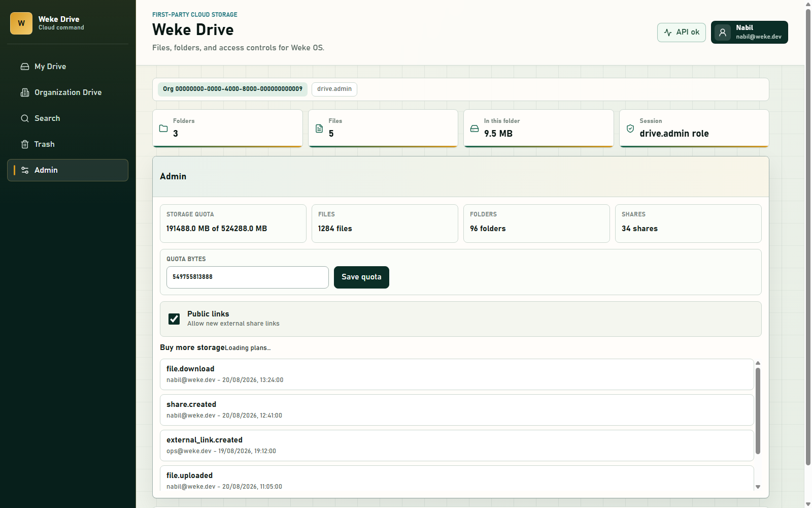Select the file.uploaded log entry
Viewport: 812px width, 508px height.
point(457,478)
